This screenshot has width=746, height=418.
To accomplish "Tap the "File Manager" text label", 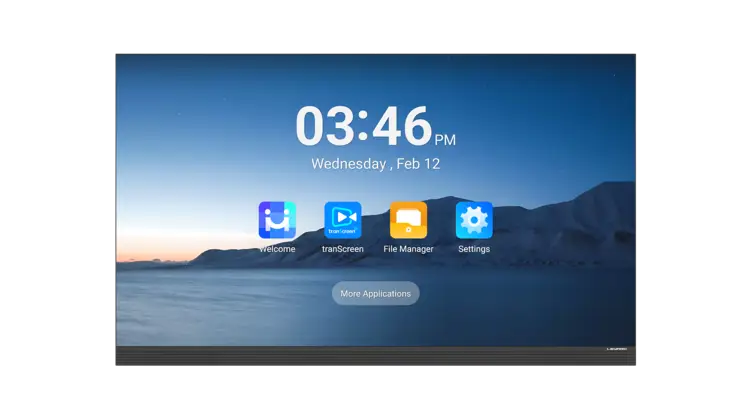I will tap(408, 249).
